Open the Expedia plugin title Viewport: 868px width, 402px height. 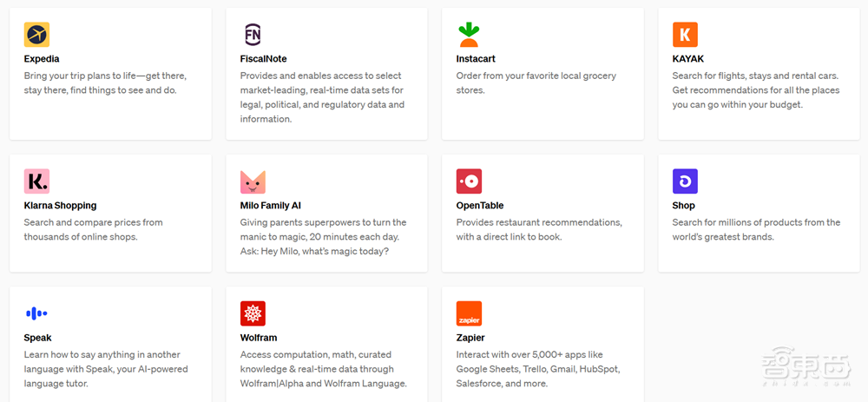(x=43, y=59)
